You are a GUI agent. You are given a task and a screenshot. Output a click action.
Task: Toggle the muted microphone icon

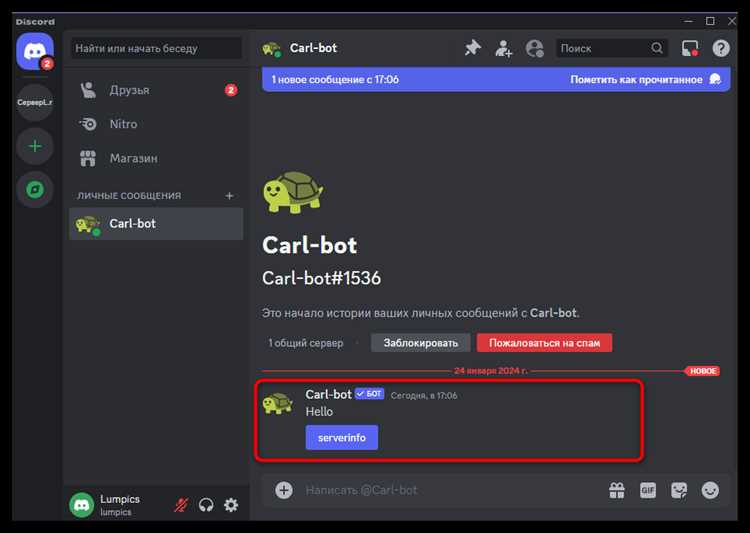pyautogui.click(x=181, y=505)
